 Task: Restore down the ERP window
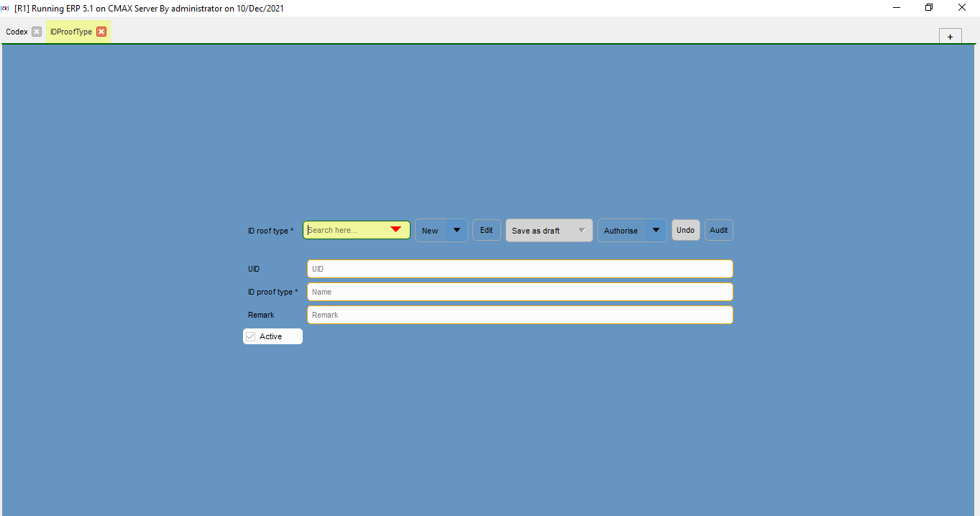929,8
